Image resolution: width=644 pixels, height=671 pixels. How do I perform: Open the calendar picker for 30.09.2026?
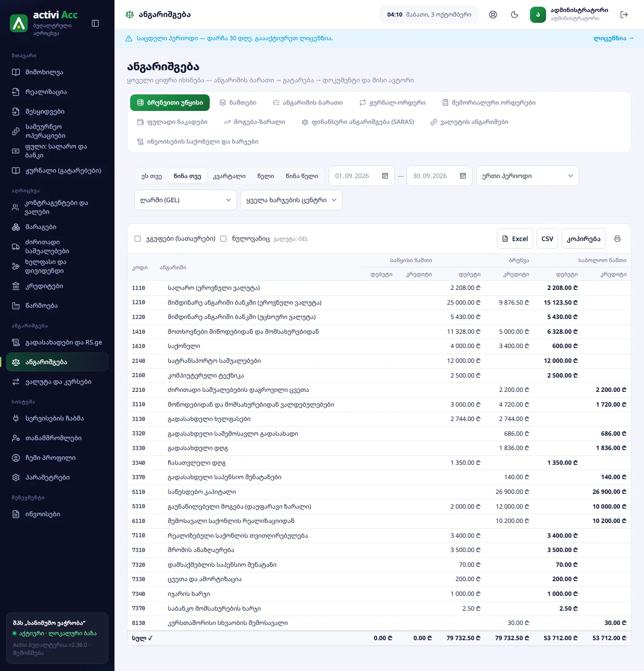pos(463,176)
